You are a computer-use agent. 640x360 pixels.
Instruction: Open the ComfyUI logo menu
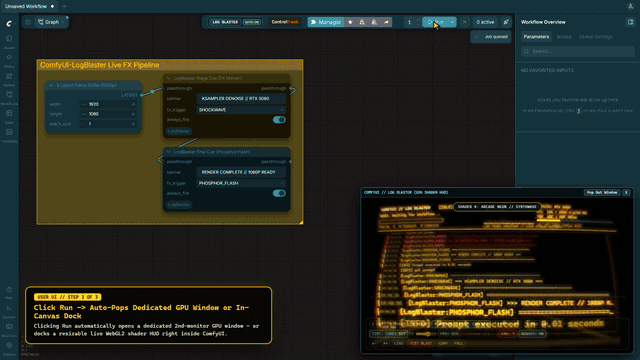[x=9, y=24]
